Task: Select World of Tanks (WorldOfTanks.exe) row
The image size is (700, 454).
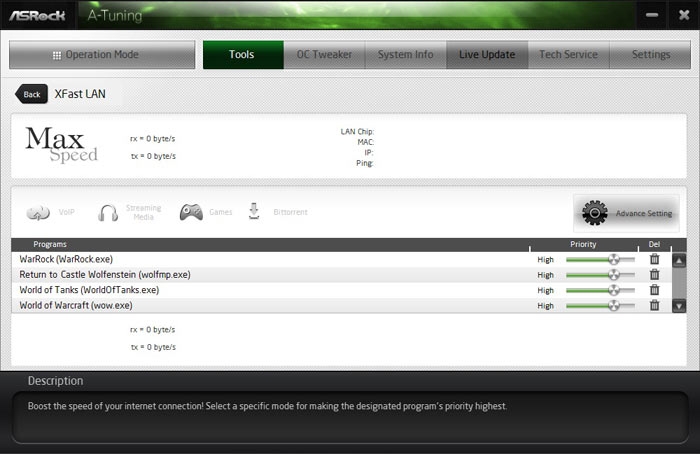Action: tap(342, 290)
